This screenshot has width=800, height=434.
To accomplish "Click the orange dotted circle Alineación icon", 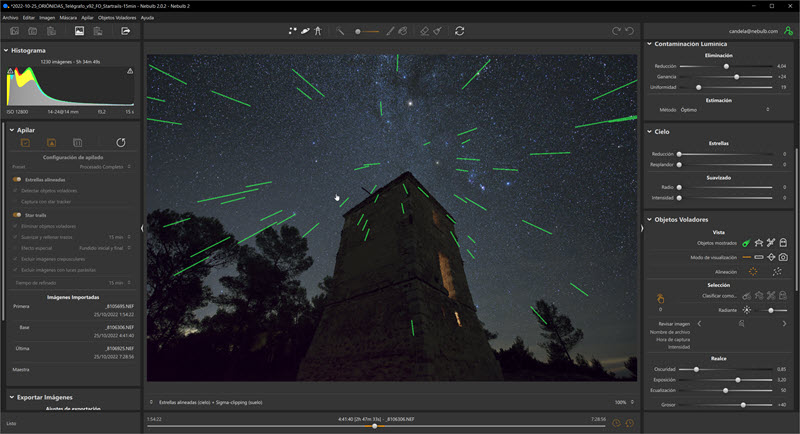I will click(x=753, y=272).
